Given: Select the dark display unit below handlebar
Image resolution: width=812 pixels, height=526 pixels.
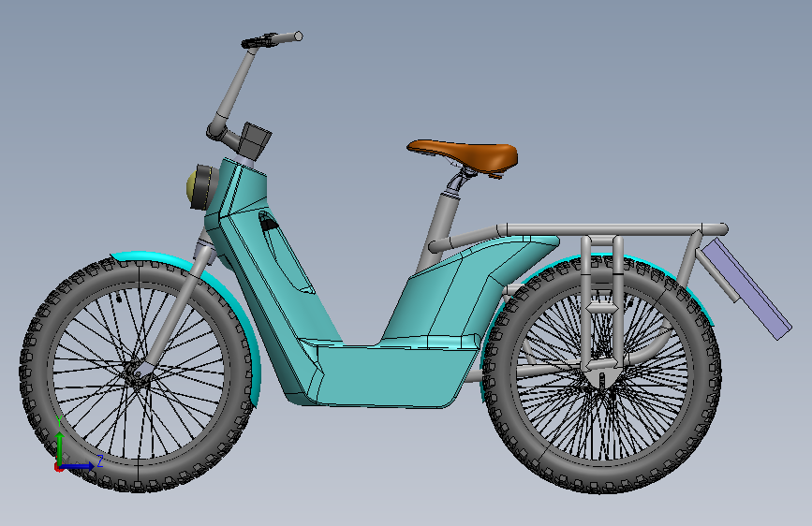Looking at the screenshot, I should 256,140.
